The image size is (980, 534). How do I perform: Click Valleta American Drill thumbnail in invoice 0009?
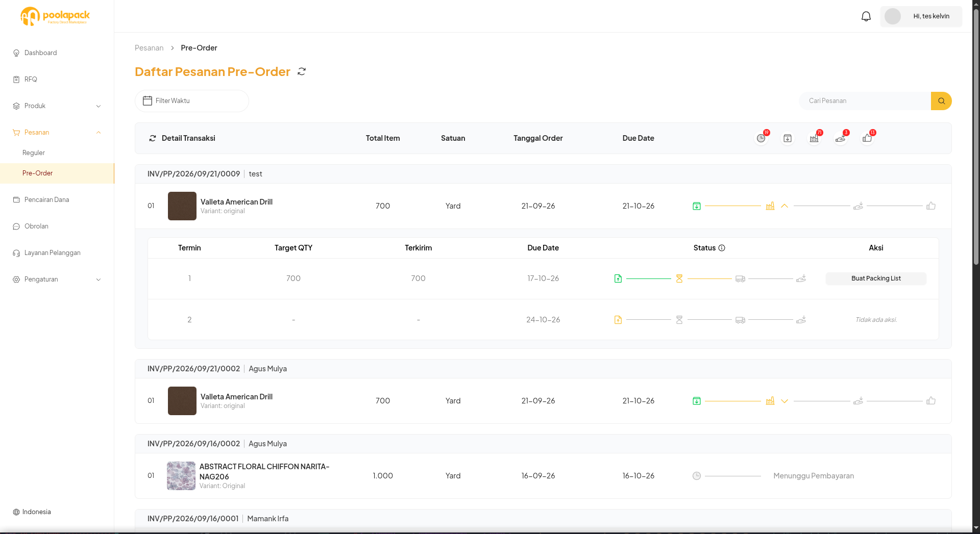pyautogui.click(x=182, y=206)
